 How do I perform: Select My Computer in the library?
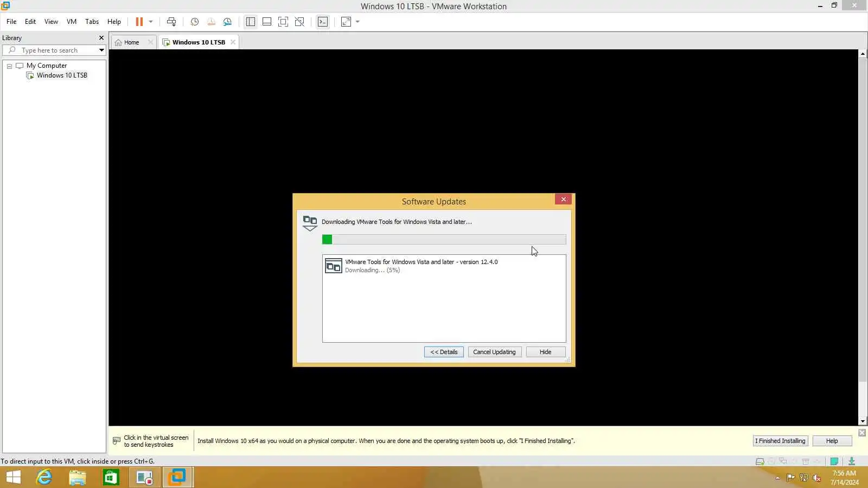point(47,66)
